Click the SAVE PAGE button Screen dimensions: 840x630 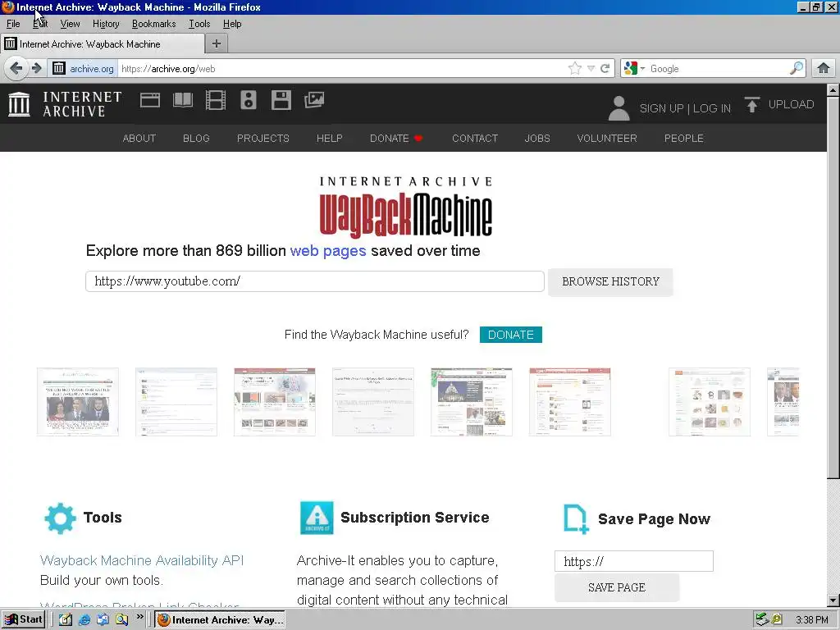[617, 587]
